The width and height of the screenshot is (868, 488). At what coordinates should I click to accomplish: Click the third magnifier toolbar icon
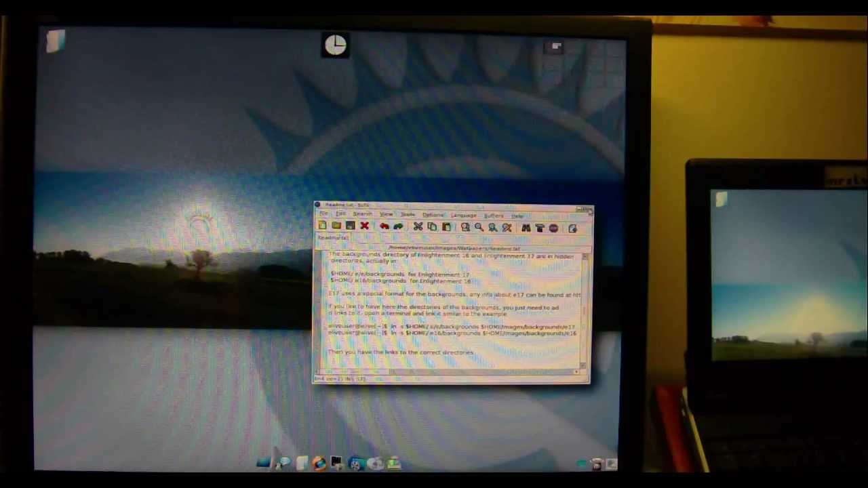click(493, 227)
